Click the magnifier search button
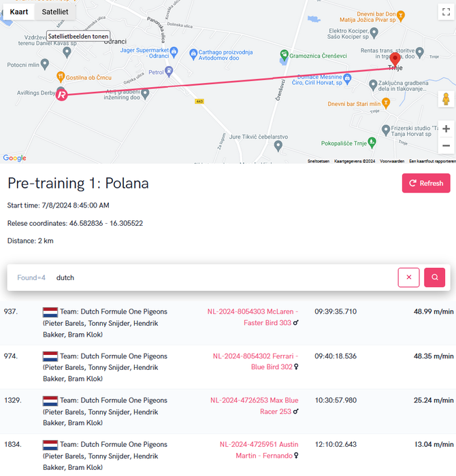Image resolution: width=456 pixels, height=476 pixels. coord(435,277)
